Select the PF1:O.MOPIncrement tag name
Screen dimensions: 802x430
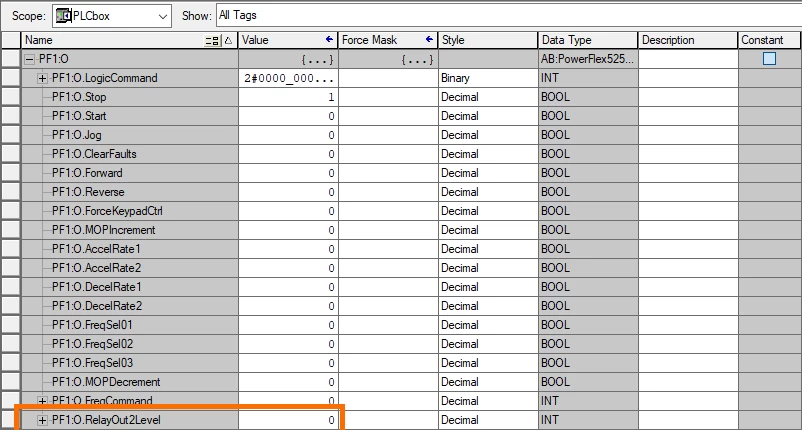[x=104, y=230]
